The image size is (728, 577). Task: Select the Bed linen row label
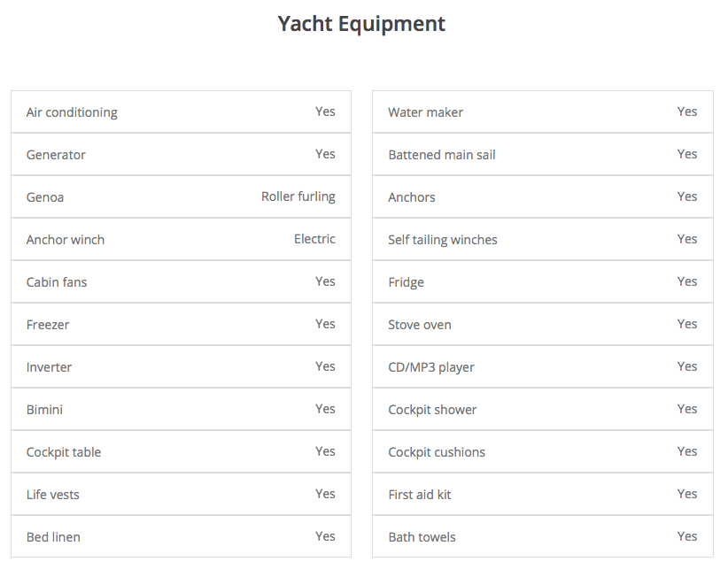pyautogui.click(x=53, y=537)
